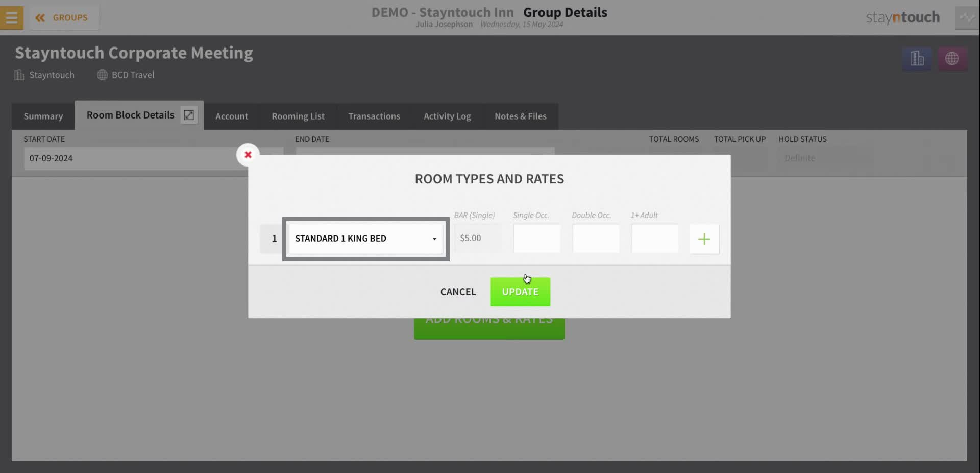Click the Stayntouch company name link
980x473 pixels.
pyautogui.click(x=52, y=75)
